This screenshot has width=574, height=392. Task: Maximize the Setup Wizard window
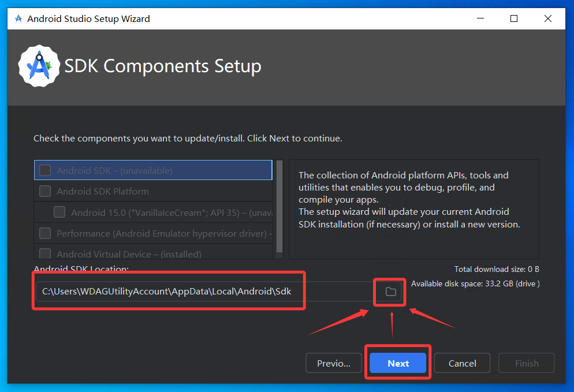(x=513, y=18)
